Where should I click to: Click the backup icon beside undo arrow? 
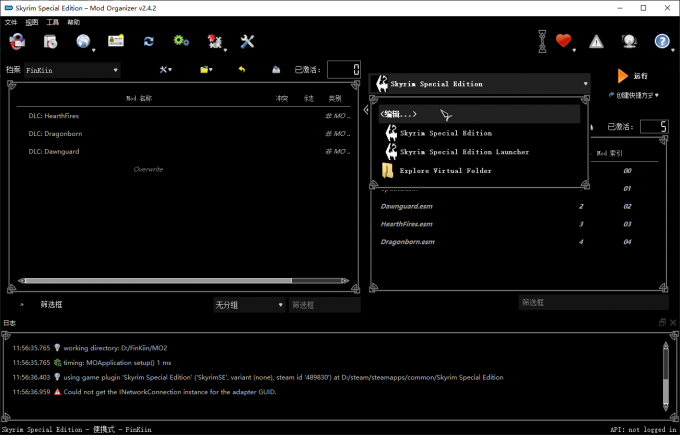pyautogui.click(x=276, y=69)
